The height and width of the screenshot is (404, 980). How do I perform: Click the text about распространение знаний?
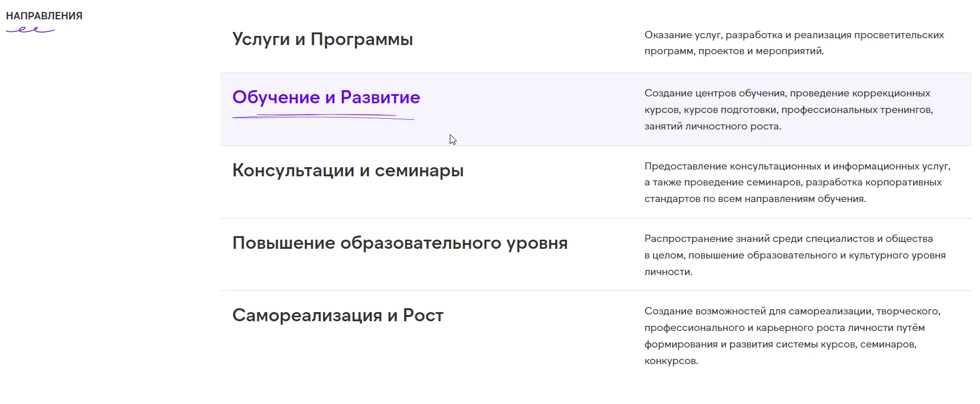pyautogui.click(x=793, y=256)
